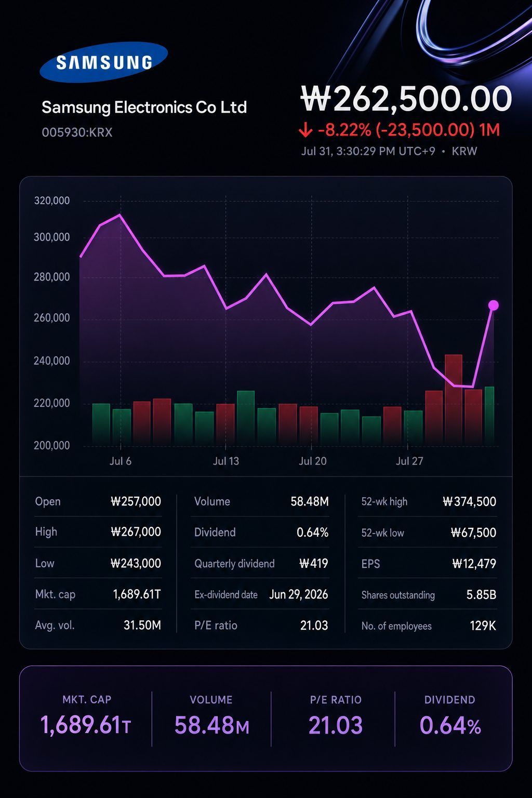Click the 320,000 y-axis label

pyautogui.click(x=51, y=201)
